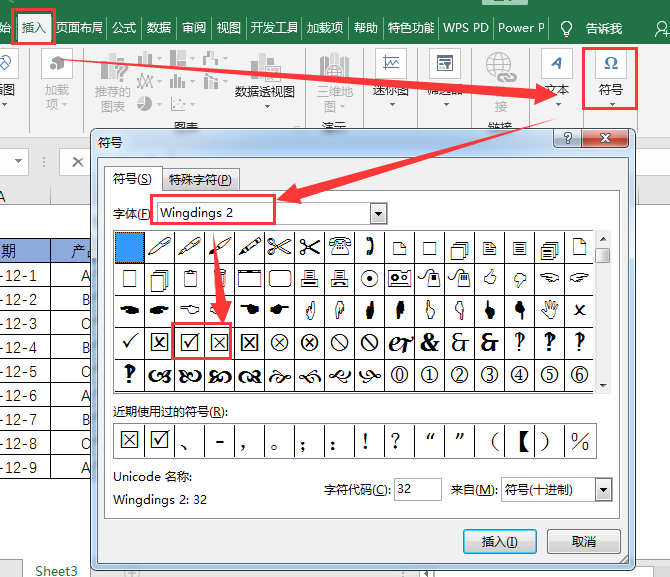Click the Insert (插入) dialog button
This screenshot has width=670, height=577.
coord(500,542)
